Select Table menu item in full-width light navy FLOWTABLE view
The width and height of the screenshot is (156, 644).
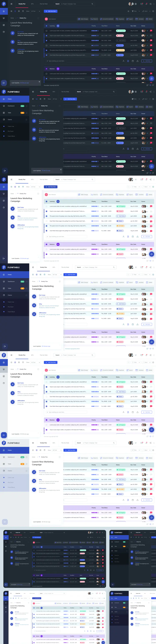coord(14,288)
